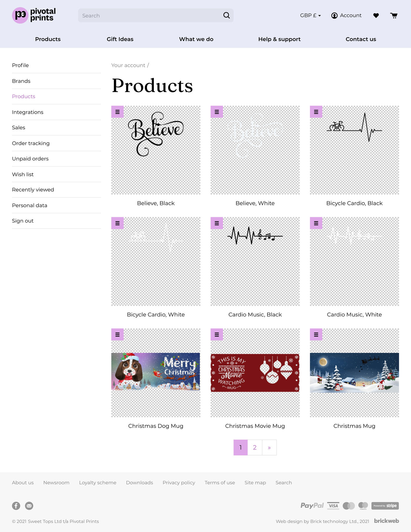Follow the Your account breadcrumb link
Image resolution: width=411 pixels, height=532 pixels.
[x=128, y=65]
